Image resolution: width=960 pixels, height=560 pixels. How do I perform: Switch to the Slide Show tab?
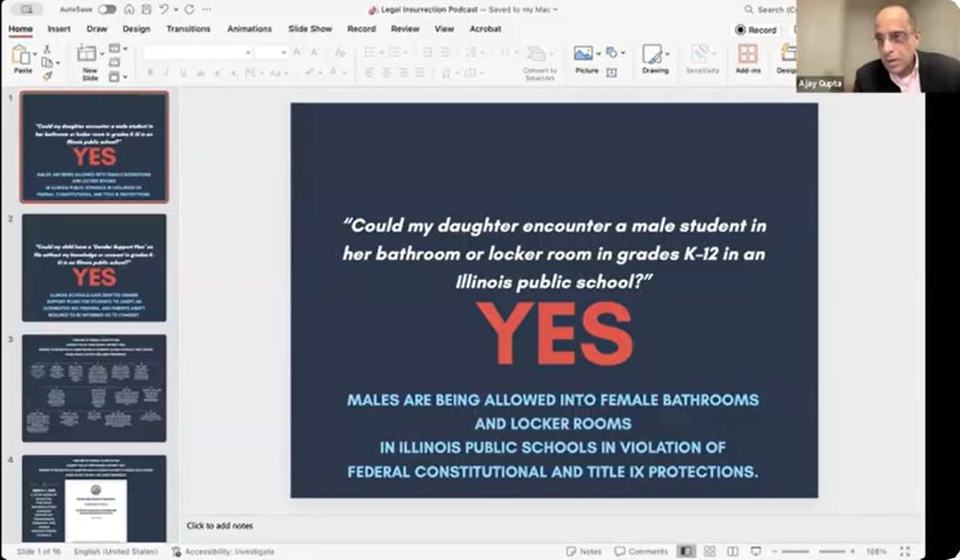click(311, 29)
